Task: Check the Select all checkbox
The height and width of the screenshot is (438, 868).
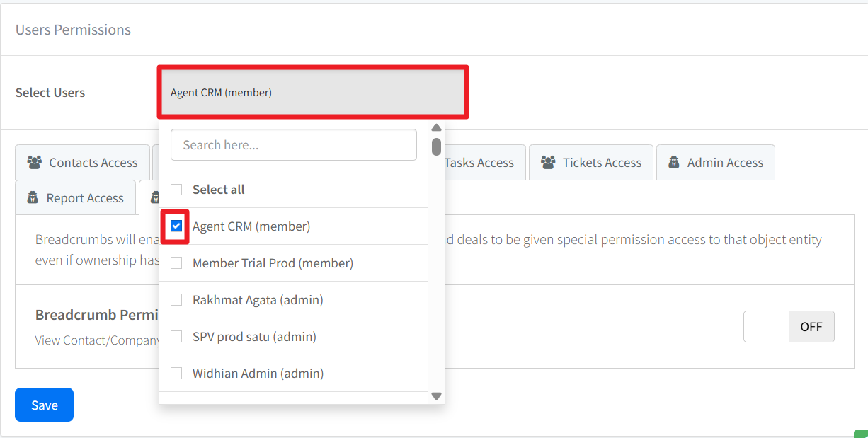Action: pyautogui.click(x=176, y=190)
